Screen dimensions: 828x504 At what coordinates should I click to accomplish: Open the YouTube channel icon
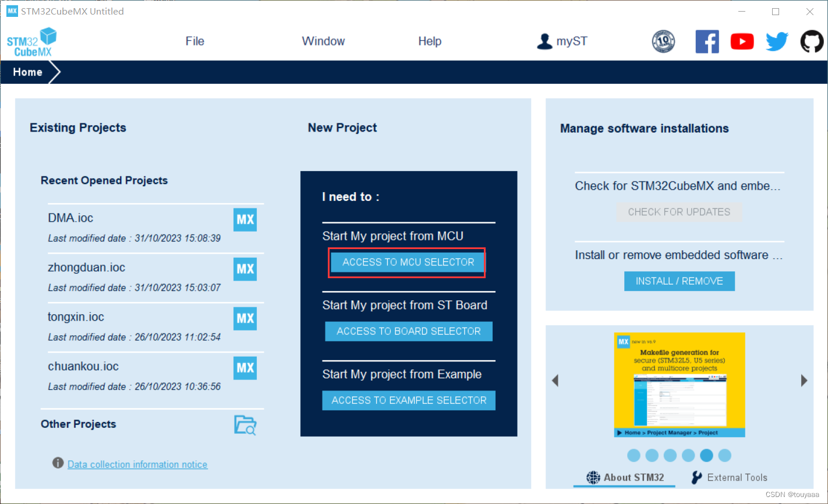[x=742, y=42]
